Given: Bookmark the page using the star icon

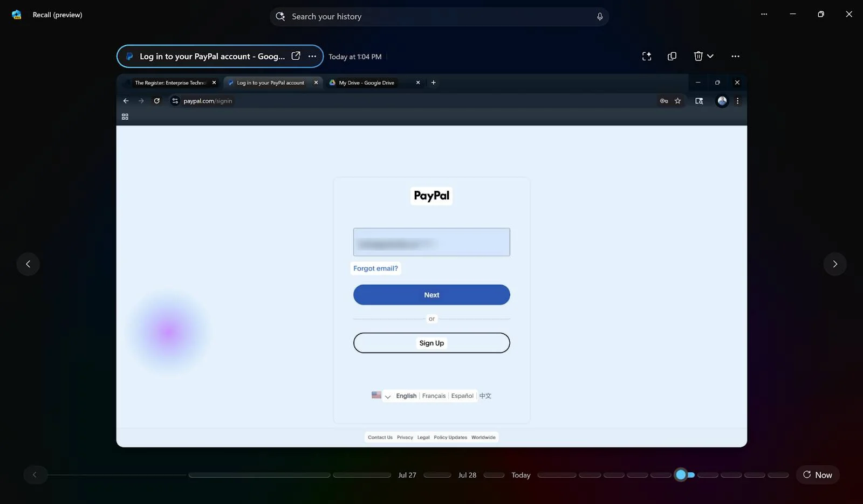Looking at the screenshot, I should click(x=677, y=101).
